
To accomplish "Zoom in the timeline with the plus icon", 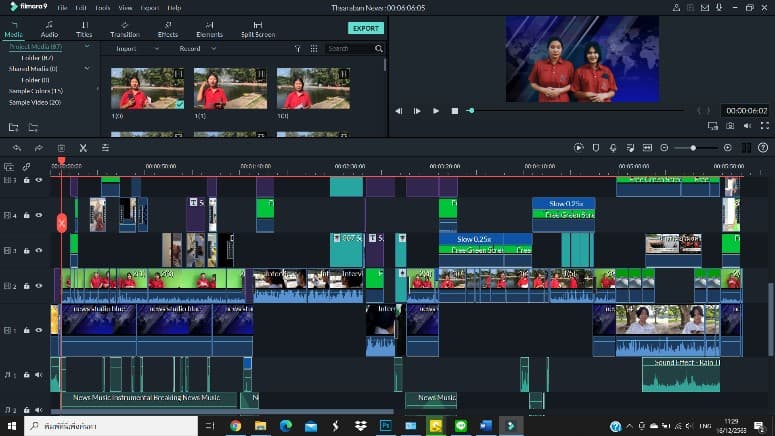I will point(728,148).
